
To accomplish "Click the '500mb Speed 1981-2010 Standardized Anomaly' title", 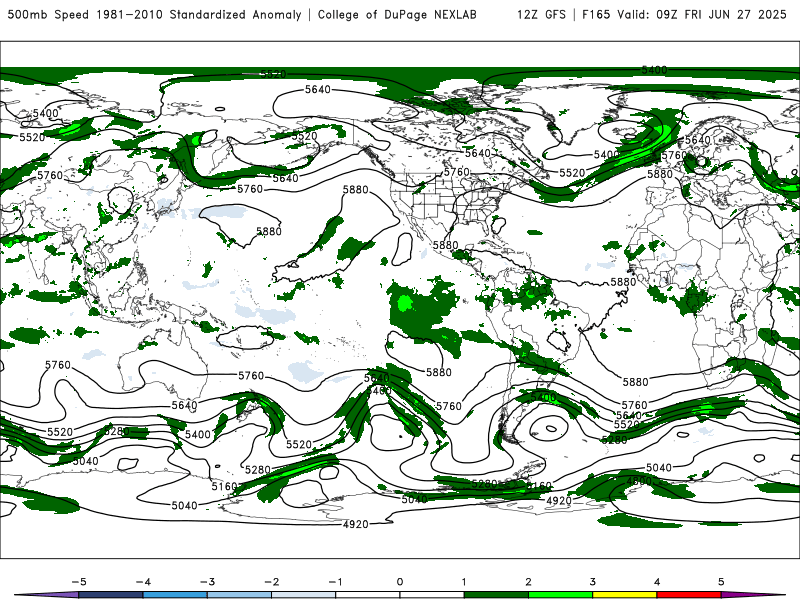I will 154,14.
